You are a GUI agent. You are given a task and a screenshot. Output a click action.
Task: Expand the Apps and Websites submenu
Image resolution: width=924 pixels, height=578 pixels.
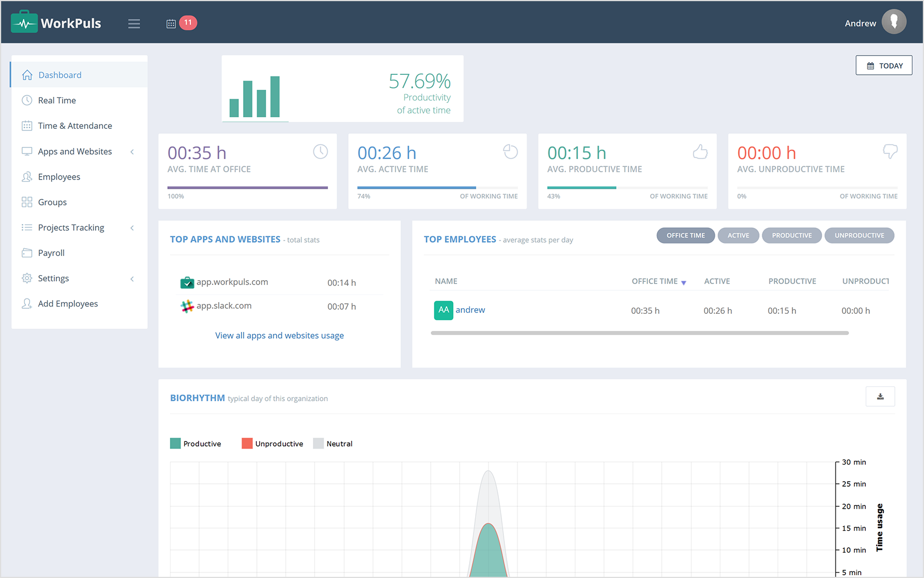[132, 151]
